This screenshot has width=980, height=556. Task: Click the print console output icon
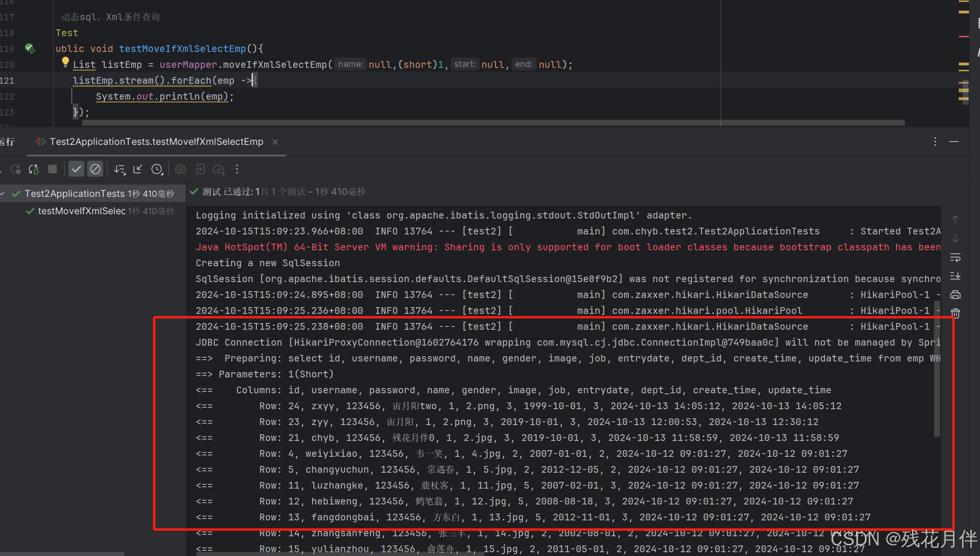point(955,295)
